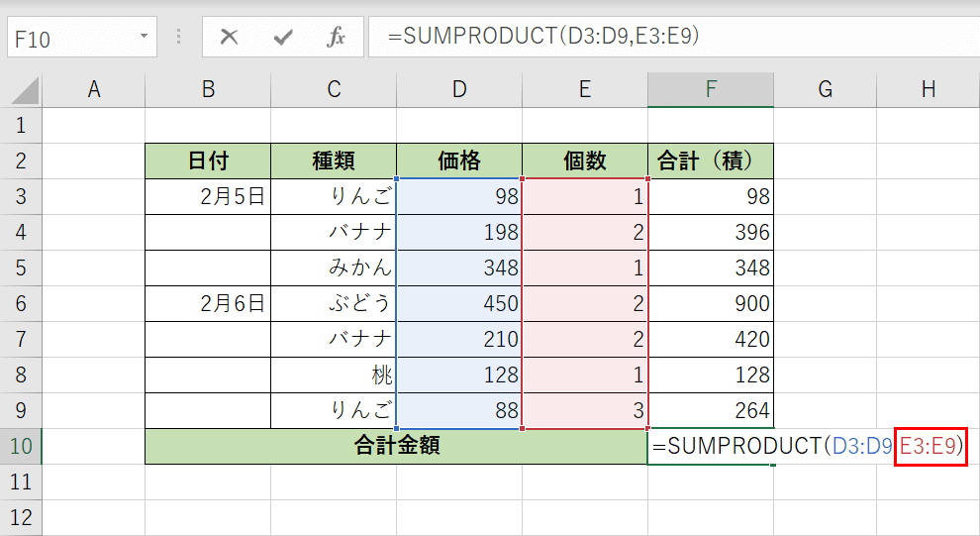
Task: Click the E3:E9 reference in cell formula
Action: [x=931, y=447]
